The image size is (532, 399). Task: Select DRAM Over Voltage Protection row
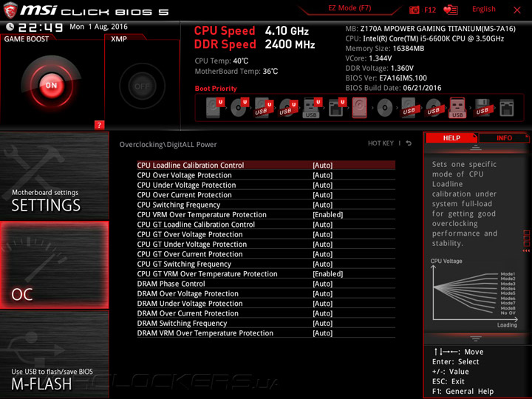point(266,293)
